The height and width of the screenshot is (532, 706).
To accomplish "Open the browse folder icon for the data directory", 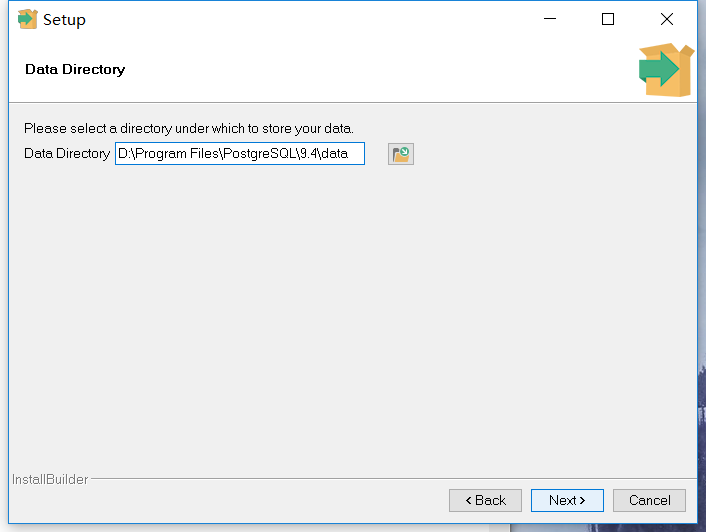I will pos(401,154).
